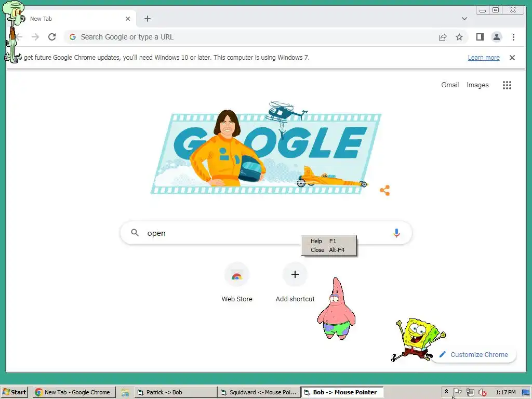Bookmark this tab with the star icon
The image size is (532, 399).
[x=459, y=37]
